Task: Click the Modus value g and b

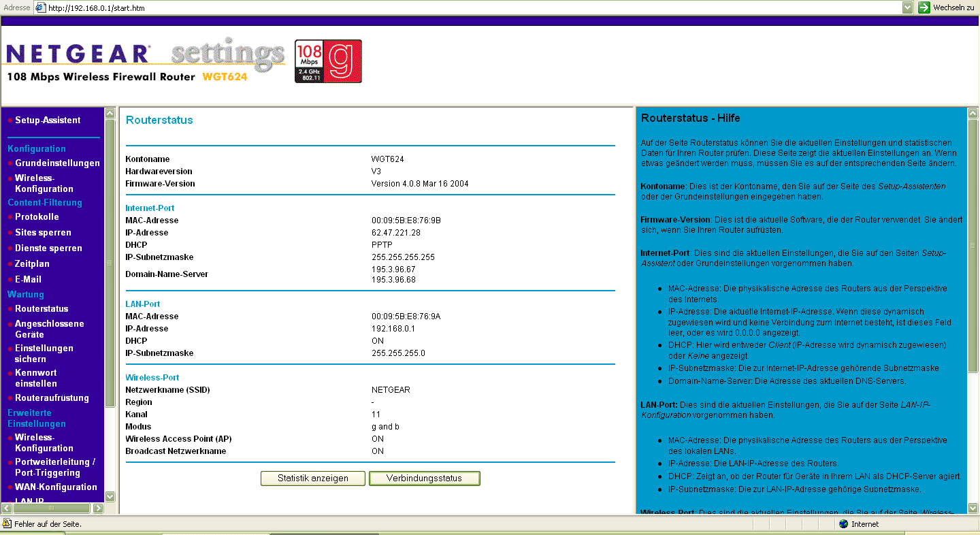Action: [x=386, y=427]
